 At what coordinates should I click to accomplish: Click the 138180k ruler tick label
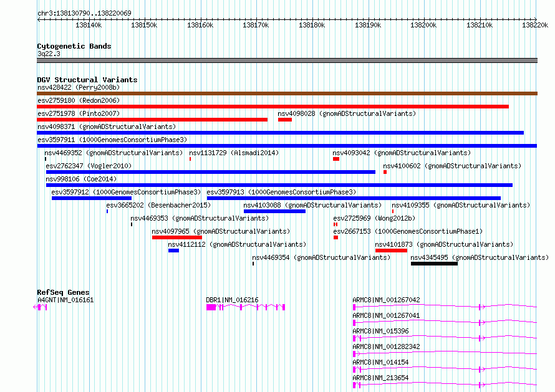click(312, 25)
